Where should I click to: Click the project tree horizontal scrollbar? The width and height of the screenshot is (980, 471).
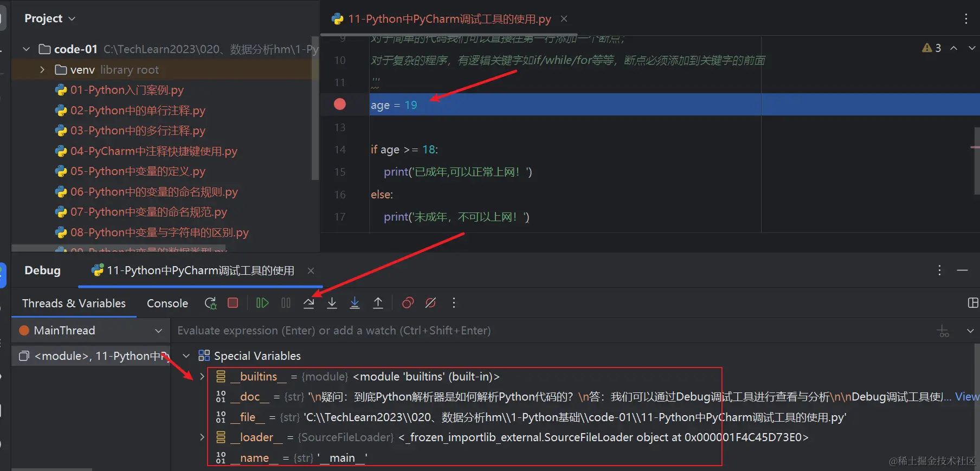point(119,248)
